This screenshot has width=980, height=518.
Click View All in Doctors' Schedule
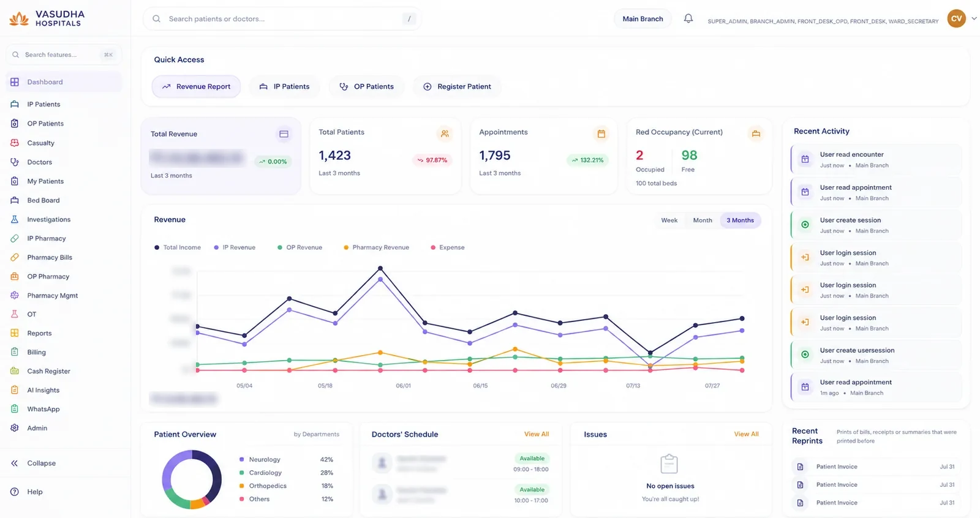[x=537, y=434]
